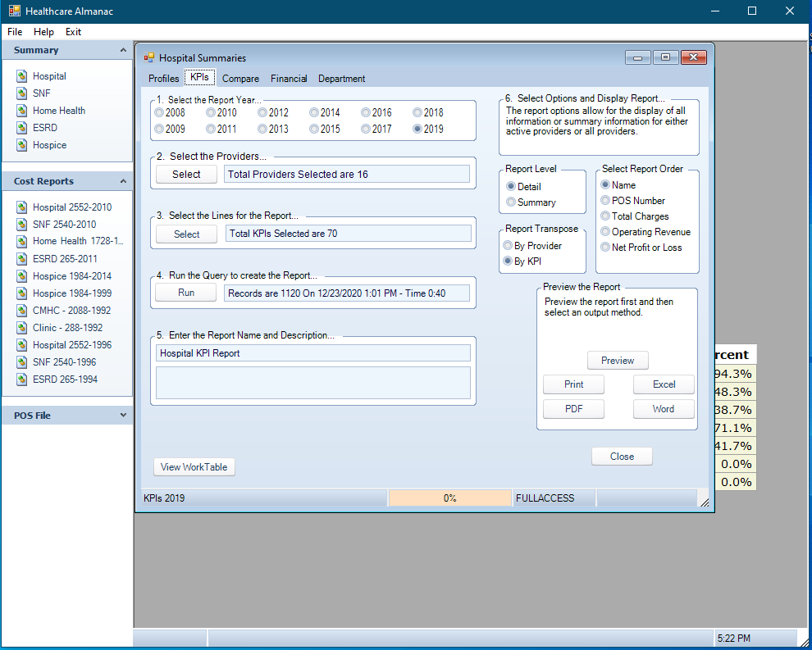Expand the POS File panel
This screenshot has height=650, width=812.
click(x=121, y=415)
